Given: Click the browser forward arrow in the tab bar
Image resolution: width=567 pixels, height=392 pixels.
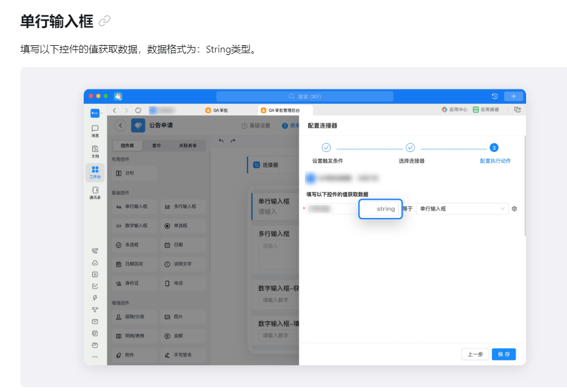Looking at the screenshot, I should click(x=126, y=110).
